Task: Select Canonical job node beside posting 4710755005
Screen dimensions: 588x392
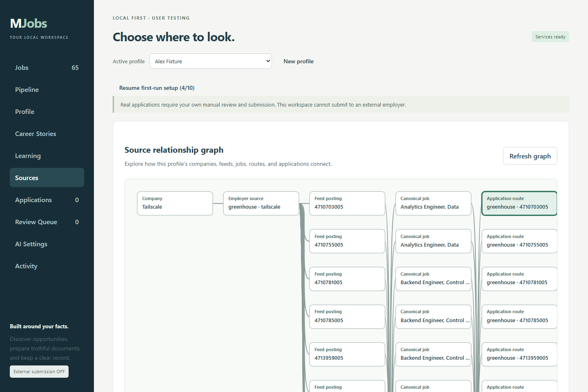Action: pyautogui.click(x=433, y=241)
